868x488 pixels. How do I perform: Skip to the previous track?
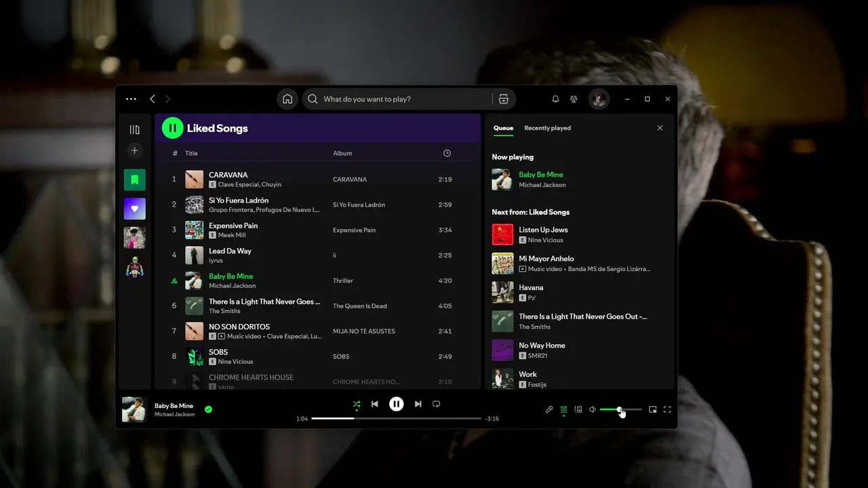click(374, 404)
